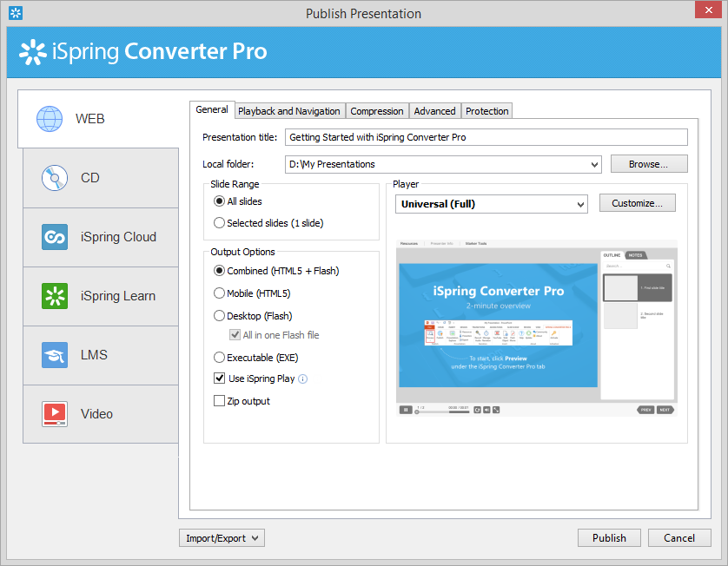Enable the Zip output checkbox

coord(219,400)
